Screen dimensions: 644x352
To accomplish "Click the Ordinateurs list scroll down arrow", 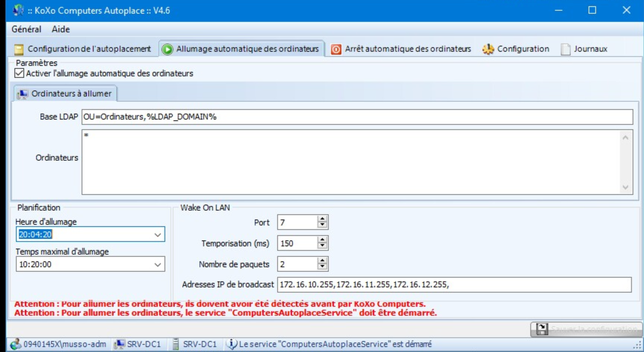I will pos(626,187).
